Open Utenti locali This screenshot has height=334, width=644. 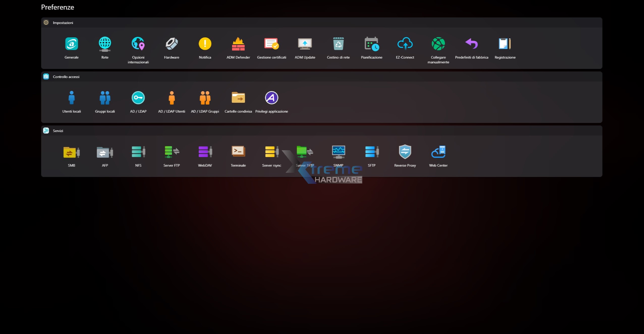pyautogui.click(x=71, y=98)
